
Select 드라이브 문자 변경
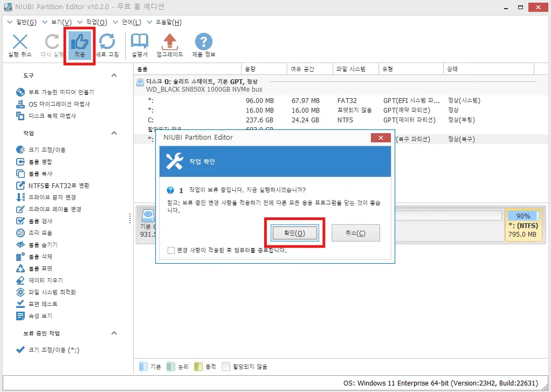[46, 197]
